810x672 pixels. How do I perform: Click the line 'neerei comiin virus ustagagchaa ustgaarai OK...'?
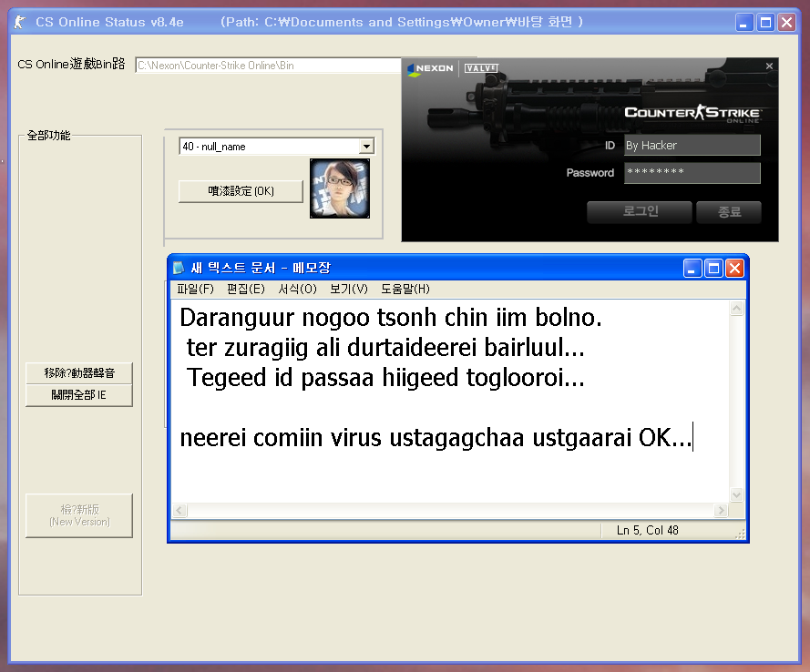pyautogui.click(x=436, y=438)
